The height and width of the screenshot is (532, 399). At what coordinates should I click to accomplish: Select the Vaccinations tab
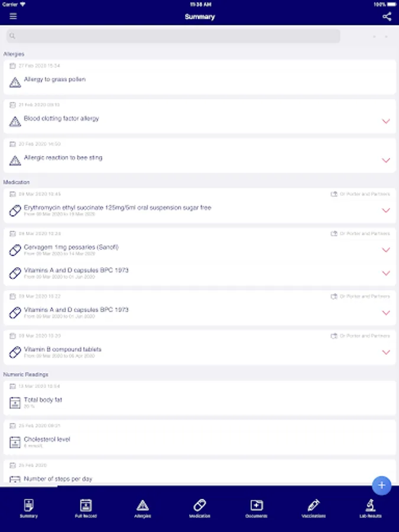[313, 508]
